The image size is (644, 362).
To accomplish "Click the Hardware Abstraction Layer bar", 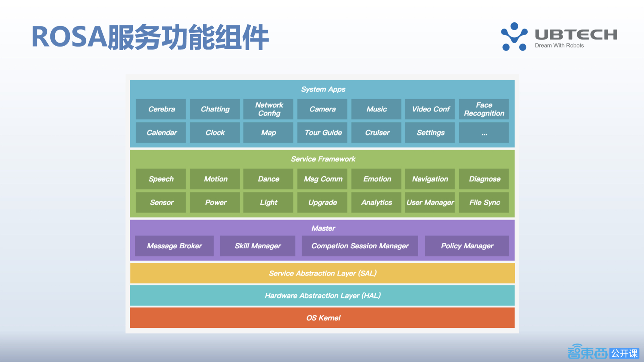I will click(x=322, y=296).
